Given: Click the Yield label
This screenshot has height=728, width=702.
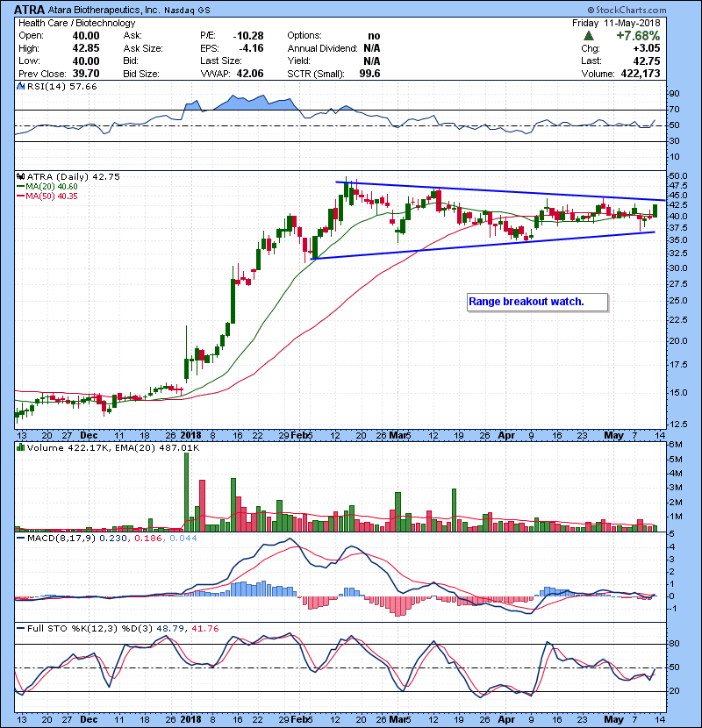Looking at the screenshot, I should coord(298,61).
